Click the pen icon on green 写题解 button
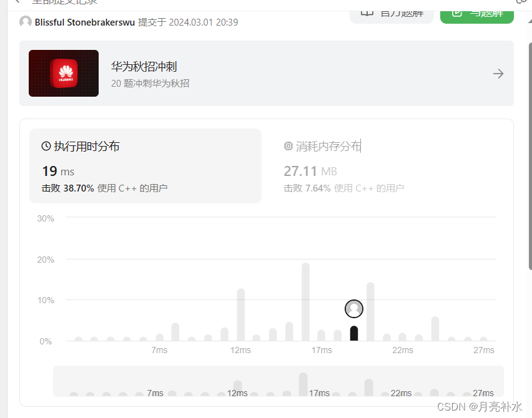 pos(456,12)
